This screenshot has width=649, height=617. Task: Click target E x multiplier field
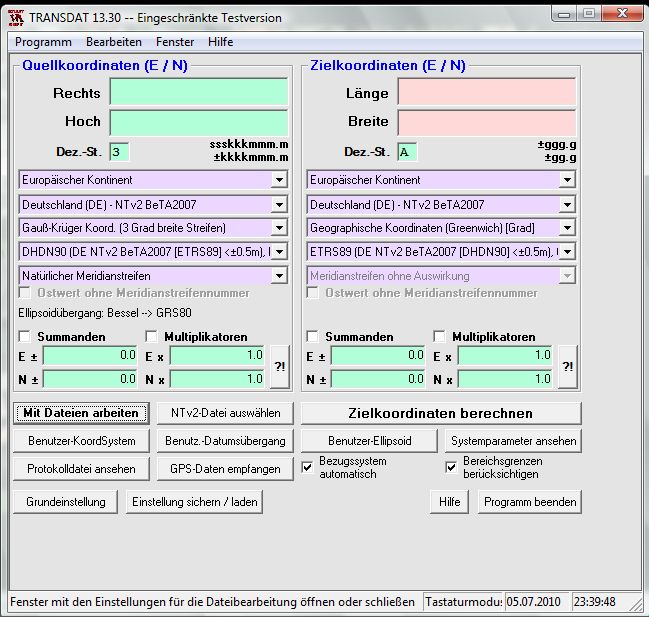coord(505,355)
